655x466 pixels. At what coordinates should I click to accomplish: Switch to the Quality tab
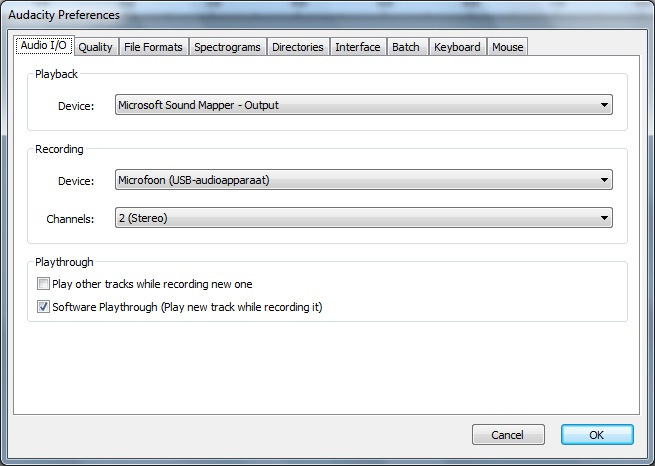click(96, 47)
